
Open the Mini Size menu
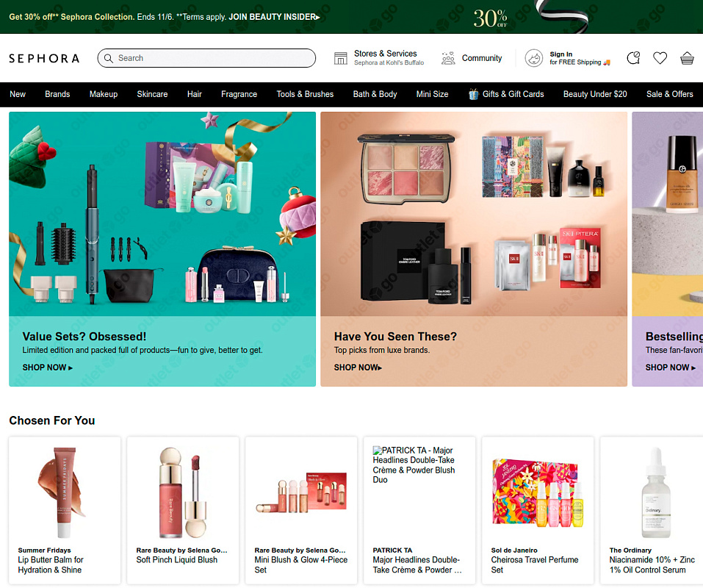tap(432, 94)
